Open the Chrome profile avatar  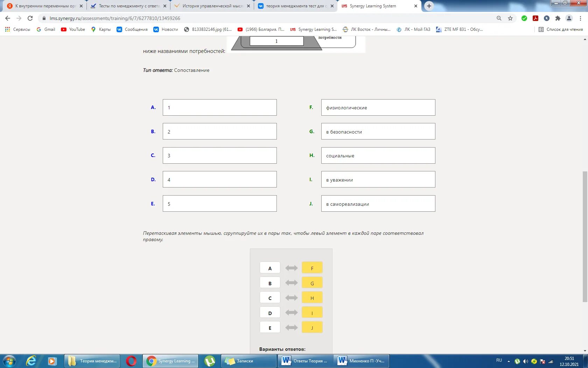click(x=569, y=18)
